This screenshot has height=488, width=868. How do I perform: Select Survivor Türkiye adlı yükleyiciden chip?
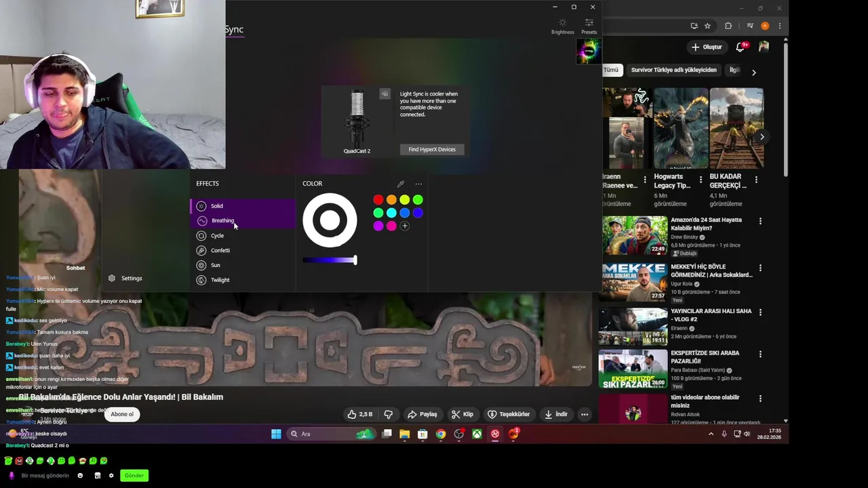pos(673,70)
